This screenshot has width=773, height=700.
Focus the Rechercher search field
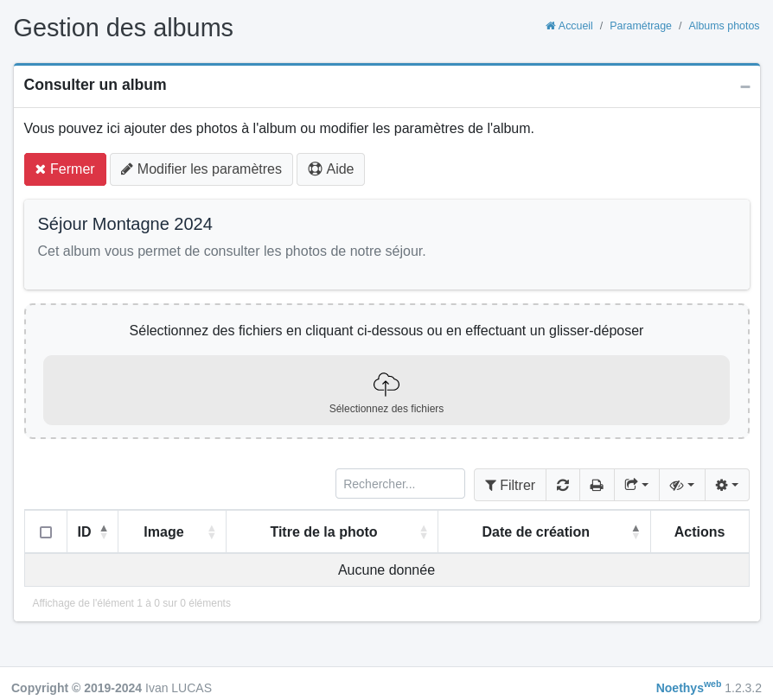[400, 484]
